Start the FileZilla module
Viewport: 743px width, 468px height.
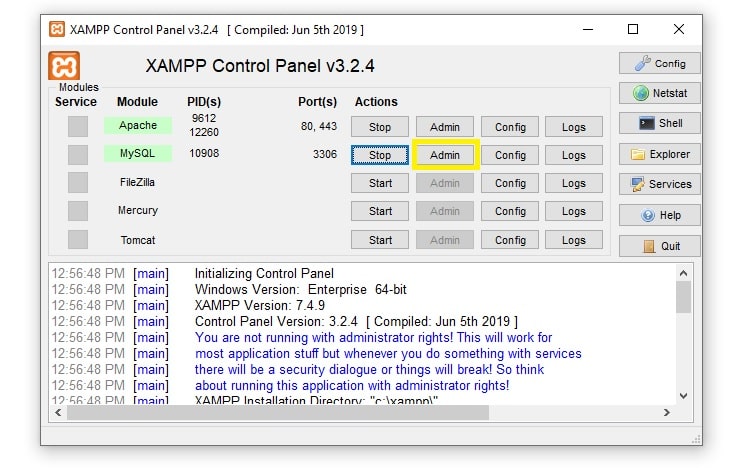pos(380,183)
